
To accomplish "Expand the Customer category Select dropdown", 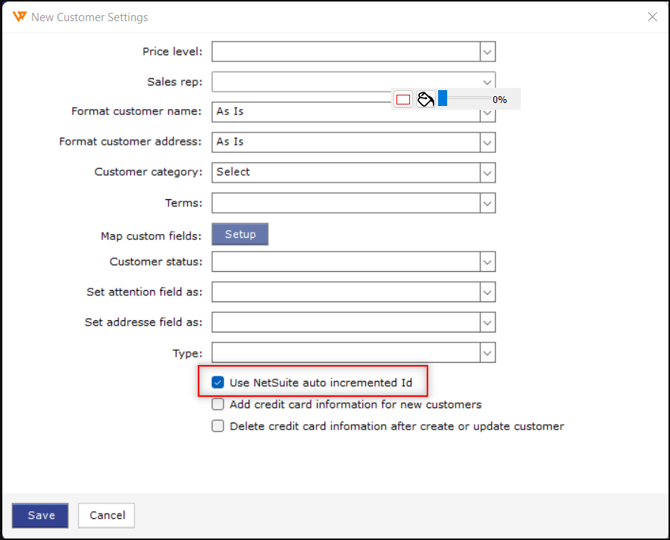I will pyautogui.click(x=487, y=172).
